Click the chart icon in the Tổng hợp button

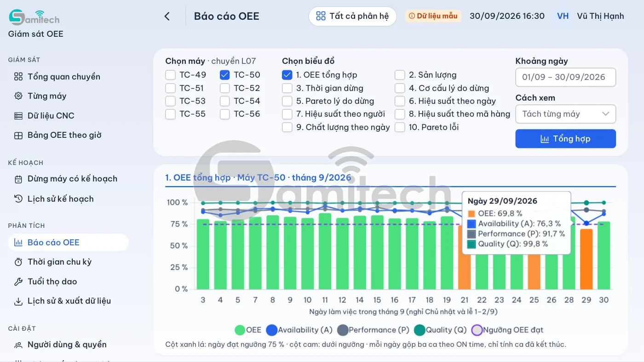click(545, 139)
